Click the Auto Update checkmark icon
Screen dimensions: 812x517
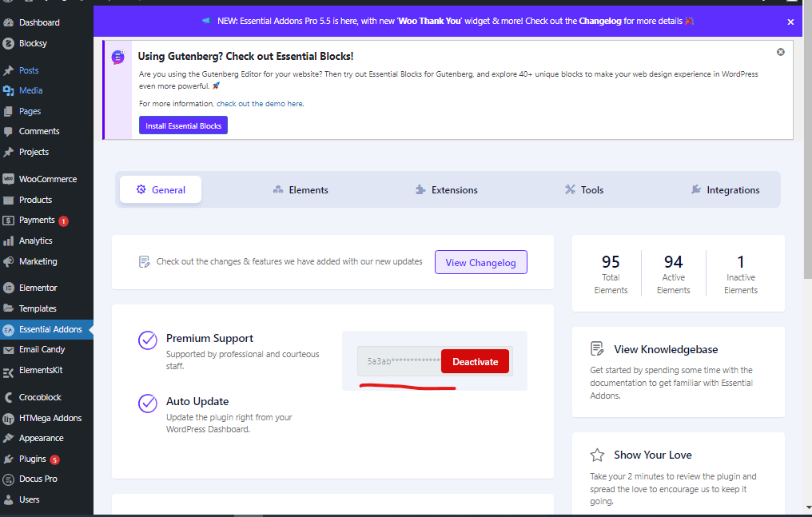(x=148, y=404)
